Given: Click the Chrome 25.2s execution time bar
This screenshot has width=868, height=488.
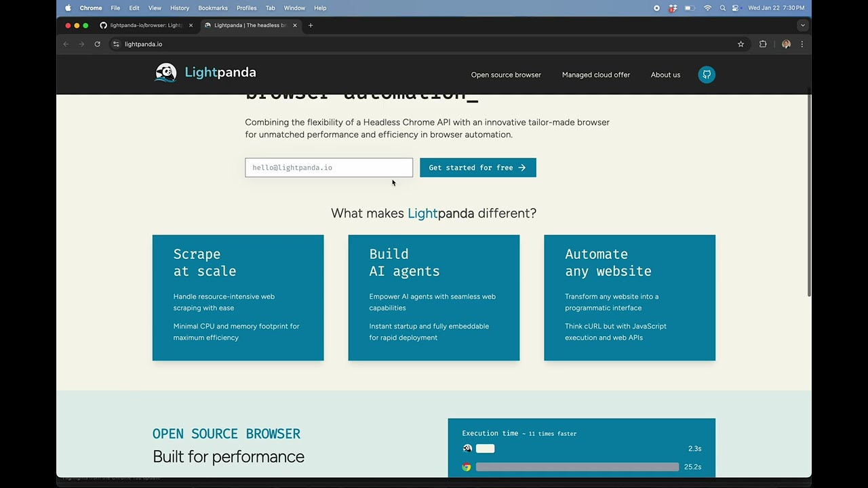Looking at the screenshot, I should tap(577, 467).
